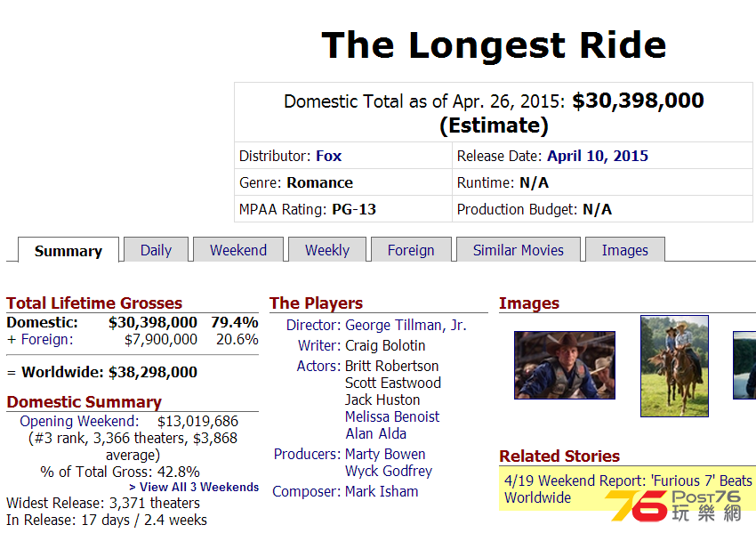Image resolution: width=756 pixels, height=533 pixels.
Task: Open the Similar Movies tab
Action: (x=519, y=250)
